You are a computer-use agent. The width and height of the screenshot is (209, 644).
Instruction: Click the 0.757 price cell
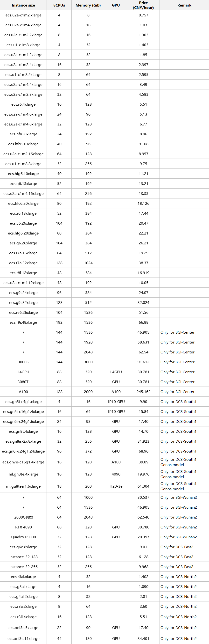[143, 15]
